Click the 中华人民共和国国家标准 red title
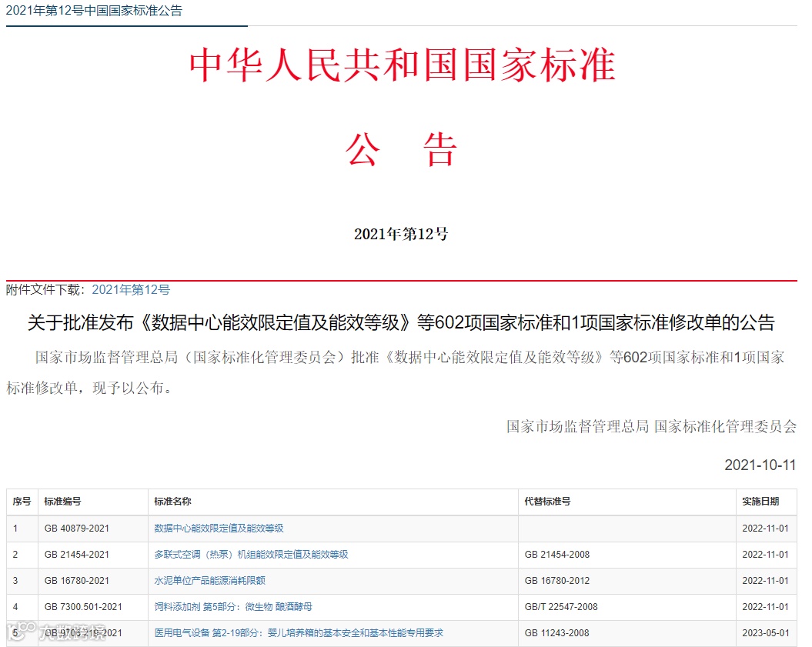The image size is (812, 647). tap(402, 65)
